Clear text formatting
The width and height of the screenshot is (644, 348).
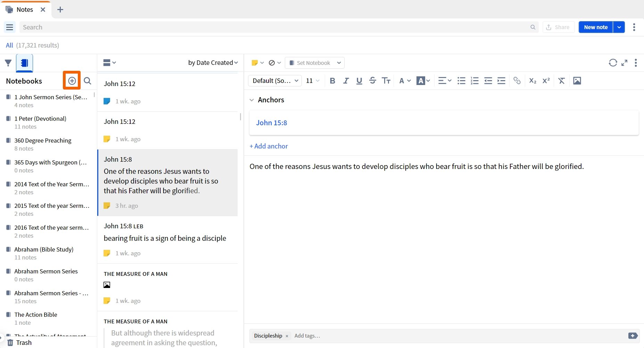pyautogui.click(x=561, y=81)
